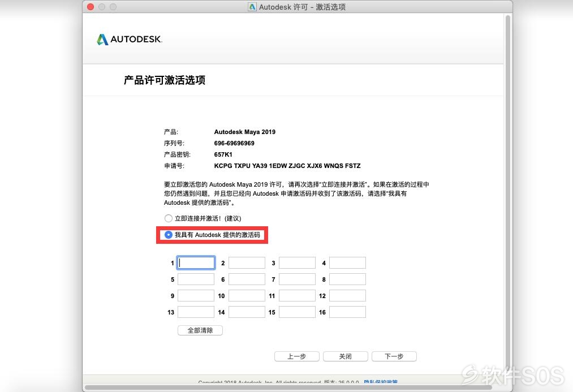Image resolution: width=573 pixels, height=392 pixels.
Task: Click the product key "657K1"
Action: pos(223,154)
